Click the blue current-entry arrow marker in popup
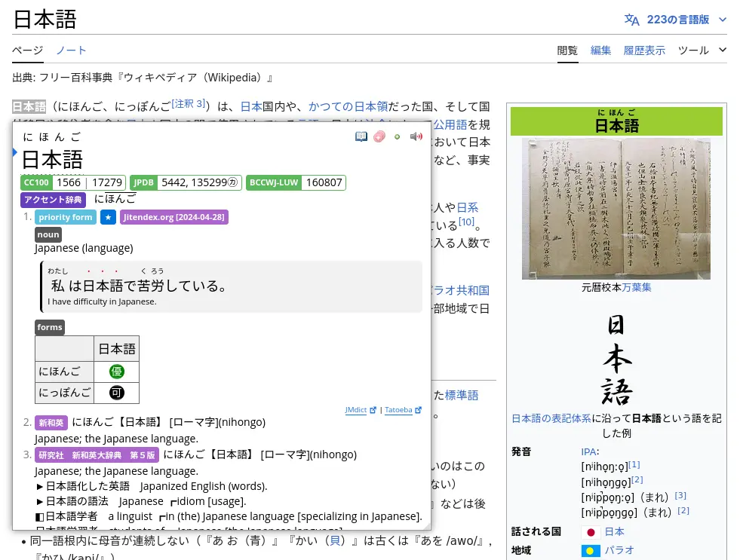This screenshot has width=740, height=560. 15,152
